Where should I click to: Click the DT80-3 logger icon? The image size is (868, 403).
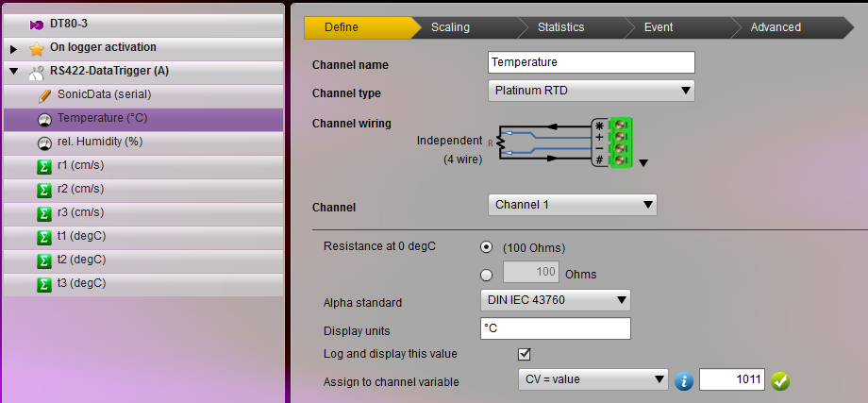coord(36,24)
